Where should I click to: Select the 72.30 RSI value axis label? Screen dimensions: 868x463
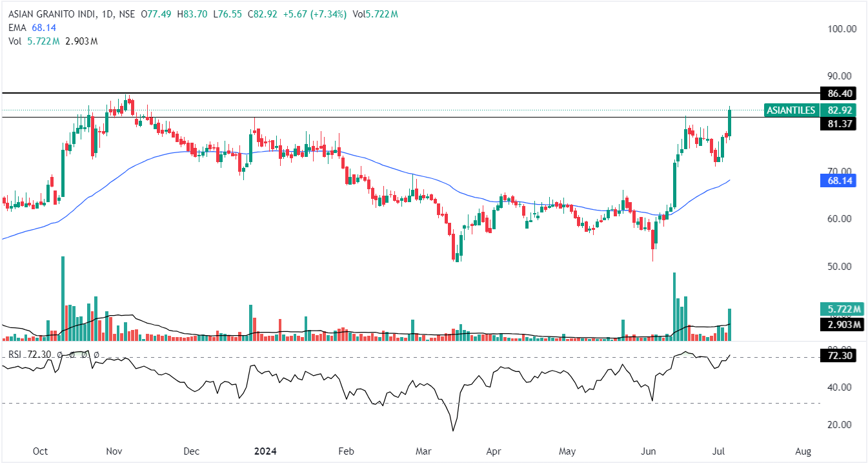(837, 356)
